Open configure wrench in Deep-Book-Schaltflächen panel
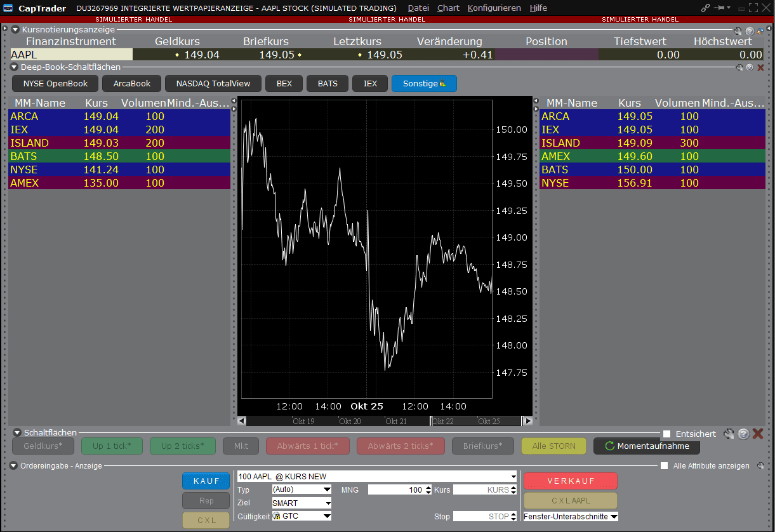Viewport: 775px width, 532px height. (739, 67)
